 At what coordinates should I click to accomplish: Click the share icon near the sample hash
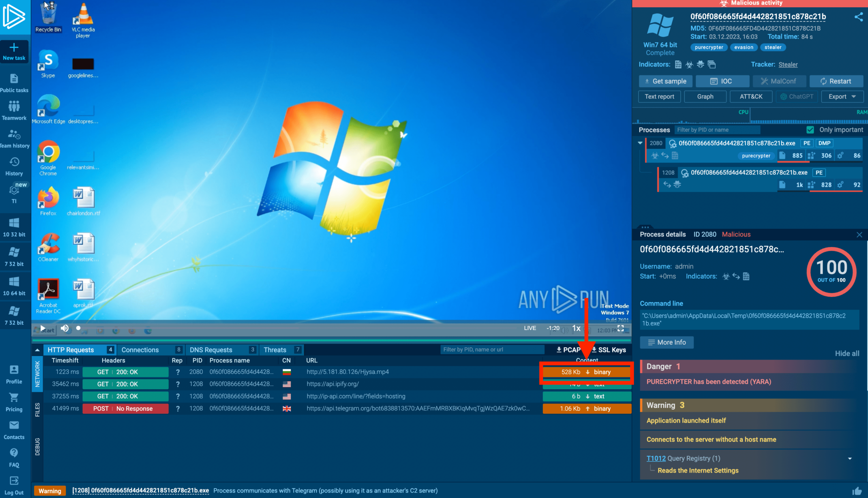[x=859, y=17]
